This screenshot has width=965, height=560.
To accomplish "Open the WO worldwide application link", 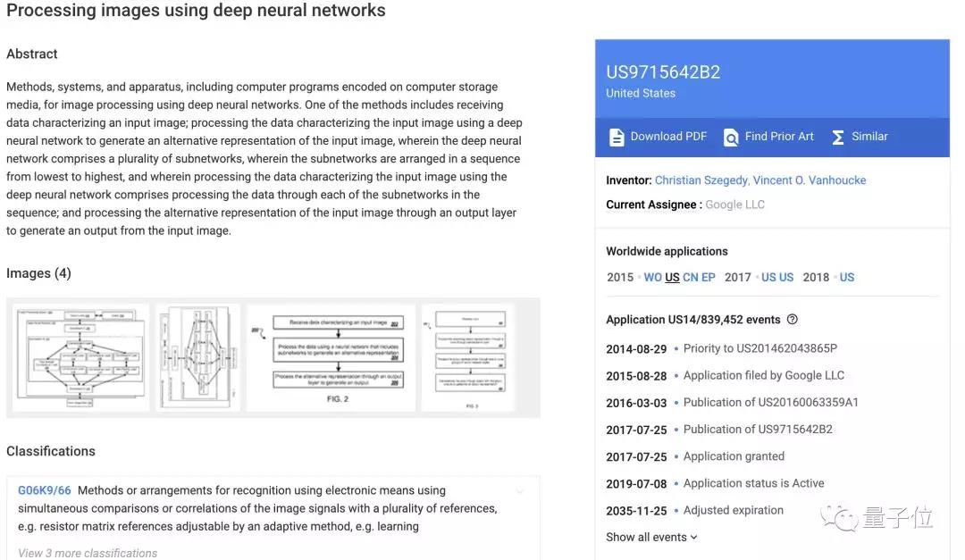I will 652,278.
